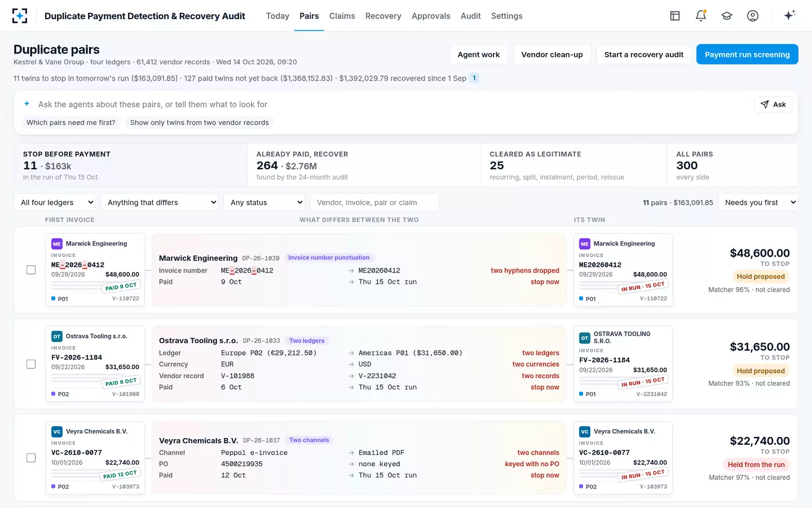Image resolution: width=812 pixels, height=508 pixels.
Task: Click IN RUN 15 OCT stamp on V-103973 twin
Action: (x=643, y=475)
